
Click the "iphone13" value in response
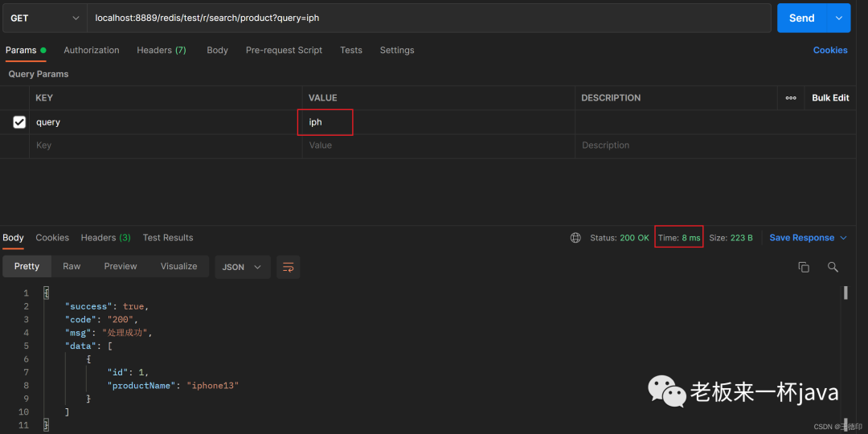tap(212, 385)
